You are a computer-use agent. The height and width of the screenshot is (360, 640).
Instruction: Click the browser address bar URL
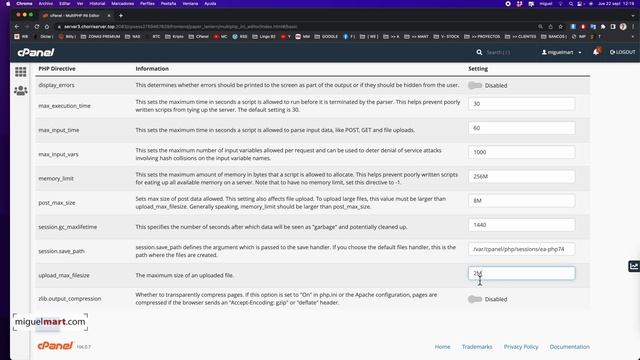pyautogui.click(x=181, y=27)
